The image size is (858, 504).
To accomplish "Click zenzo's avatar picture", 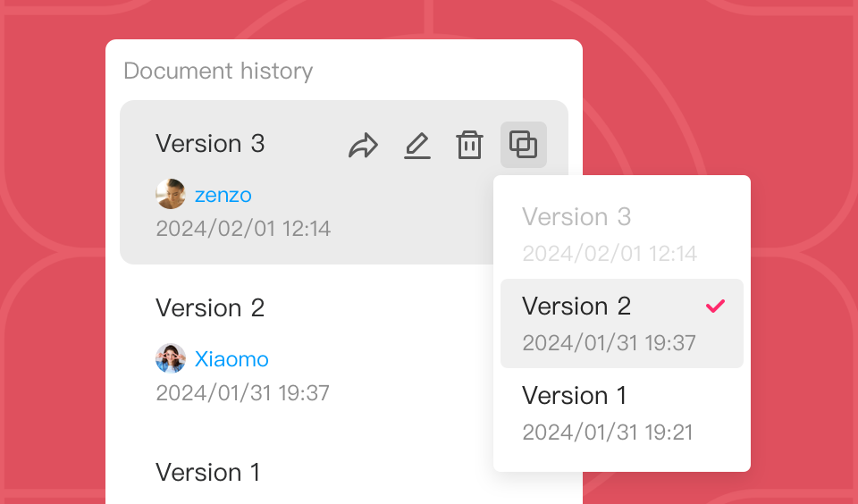I will point(171,194).
